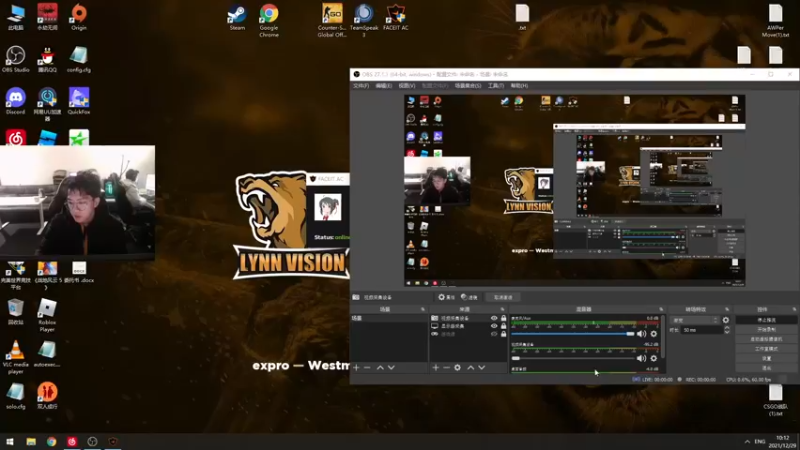This screenshot has width=800, height=450.
Task: Open the Steam desktop shortcut
Action: 237,18
